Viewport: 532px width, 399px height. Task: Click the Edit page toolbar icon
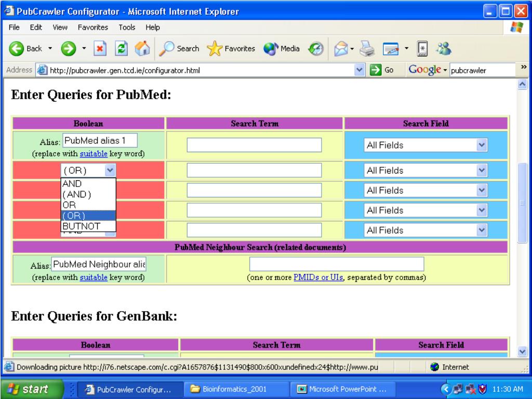(391, 49)
